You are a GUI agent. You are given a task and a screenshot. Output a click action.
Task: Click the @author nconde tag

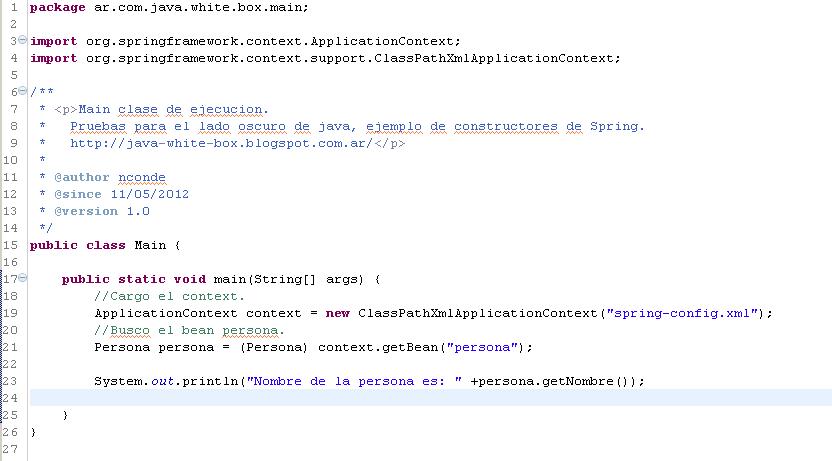point(110,177)
